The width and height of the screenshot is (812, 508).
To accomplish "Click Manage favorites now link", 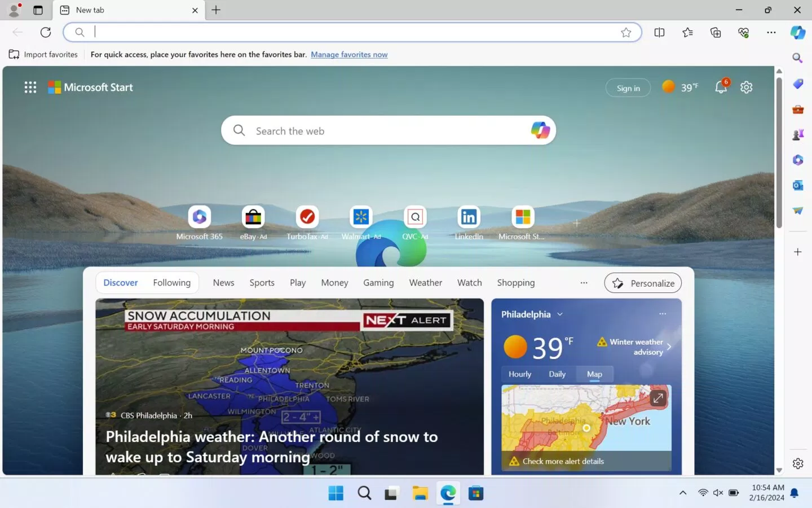I will (x=349, y=55).
